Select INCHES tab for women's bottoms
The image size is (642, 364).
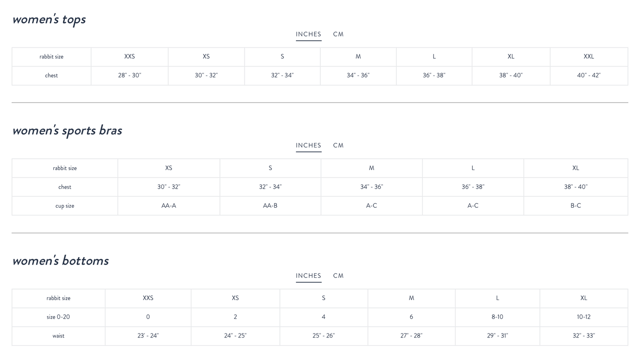coord(308,276)
